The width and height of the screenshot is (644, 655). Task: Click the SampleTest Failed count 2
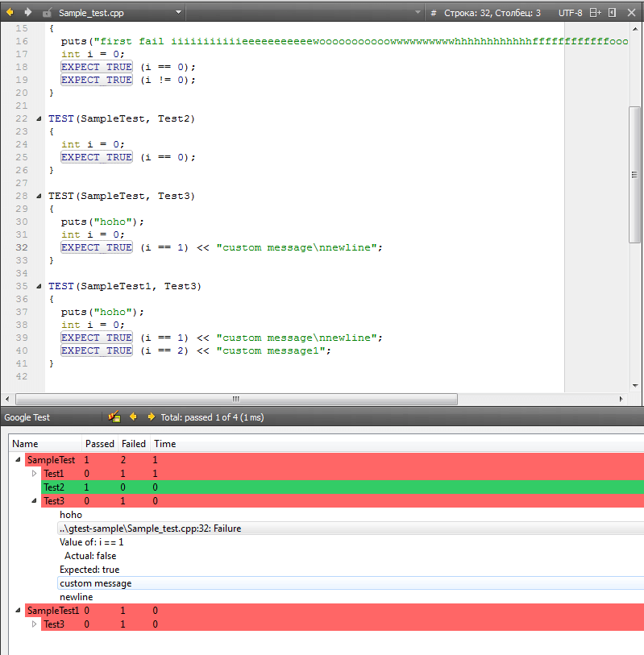[x=123, y=460]
